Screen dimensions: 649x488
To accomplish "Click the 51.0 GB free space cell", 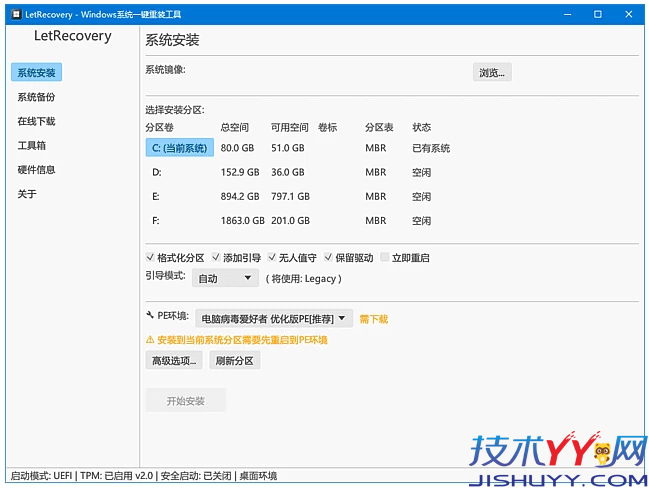I will 288,148.
